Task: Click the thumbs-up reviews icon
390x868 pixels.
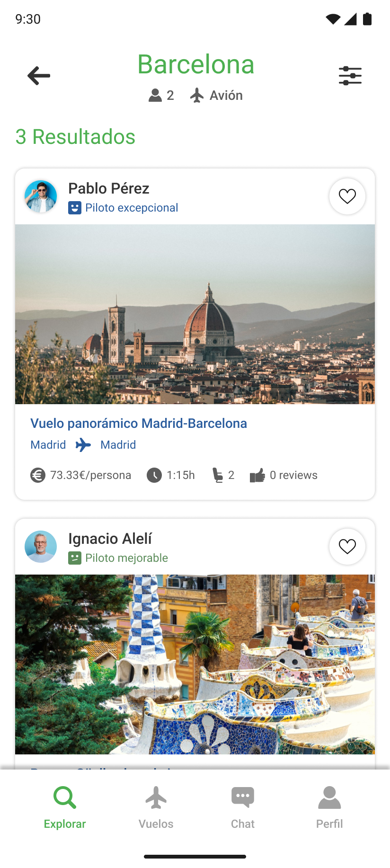Action: click(x=257, y=475)
